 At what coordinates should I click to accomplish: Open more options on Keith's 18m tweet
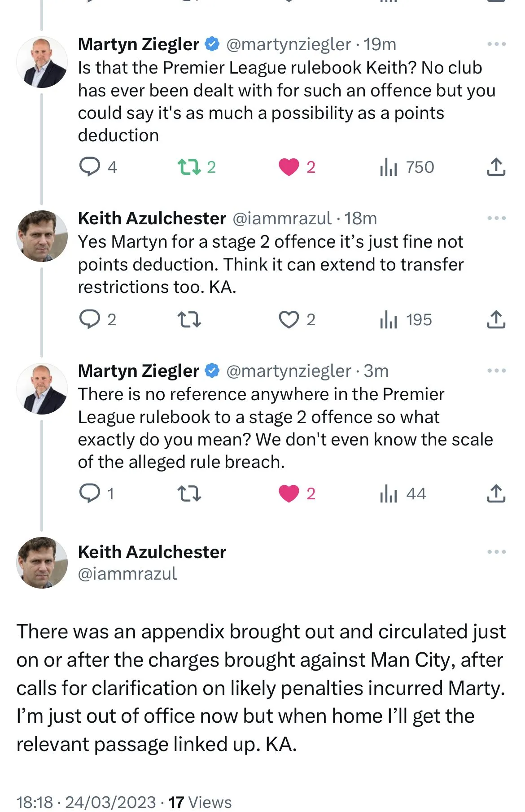pyautogui.click(x=496, y=218)
